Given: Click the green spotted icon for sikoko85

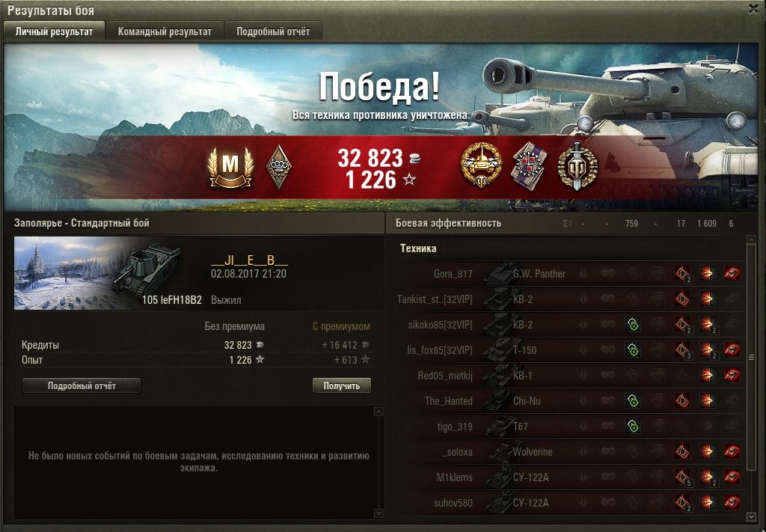Looking at the screenshot, I should coord(633,325).
